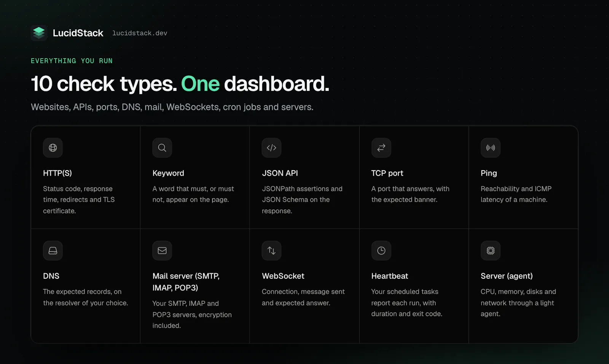The height and width of the screenshot is (364, 609).
Task: Click the DNS drive icon
Action: tap(53, 251)
